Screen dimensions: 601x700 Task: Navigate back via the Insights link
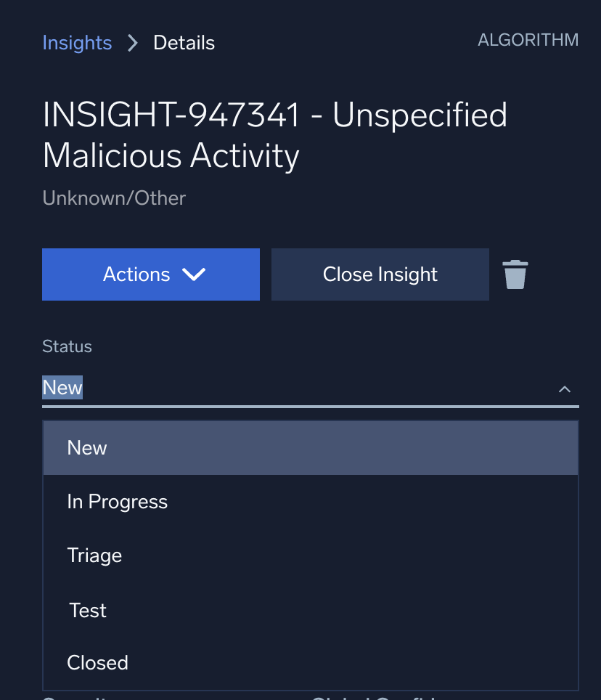tap(77, 43)
